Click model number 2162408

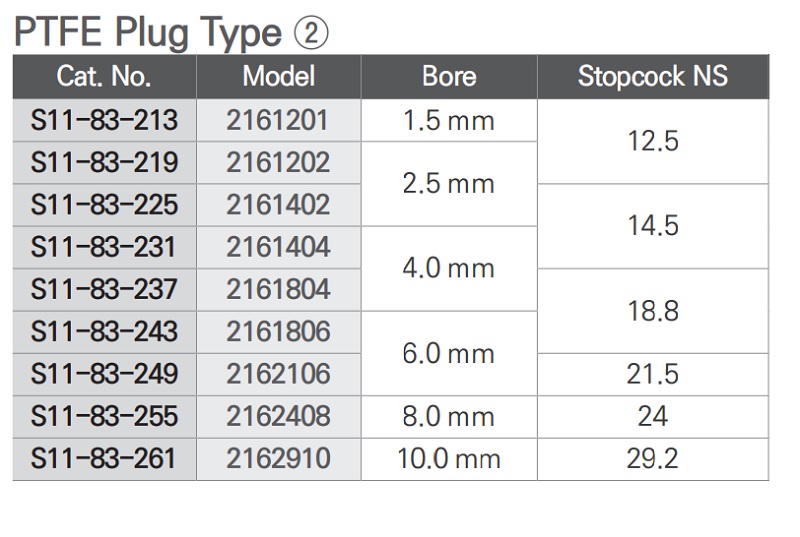point(278,416)
